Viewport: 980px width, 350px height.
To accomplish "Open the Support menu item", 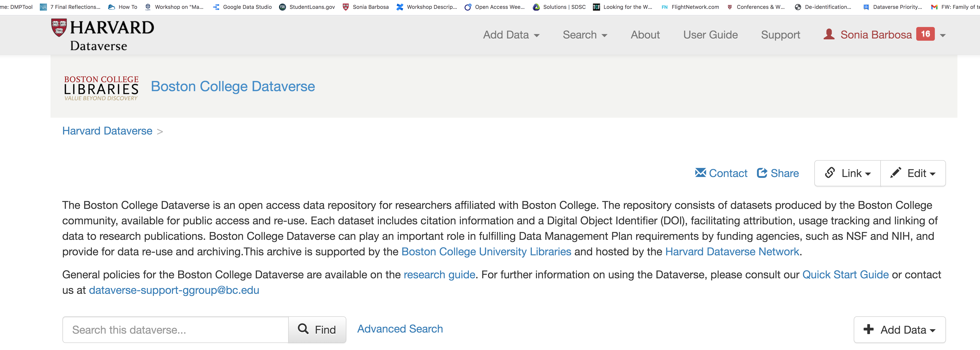I will pyautogui.click(x=781, y=35).
